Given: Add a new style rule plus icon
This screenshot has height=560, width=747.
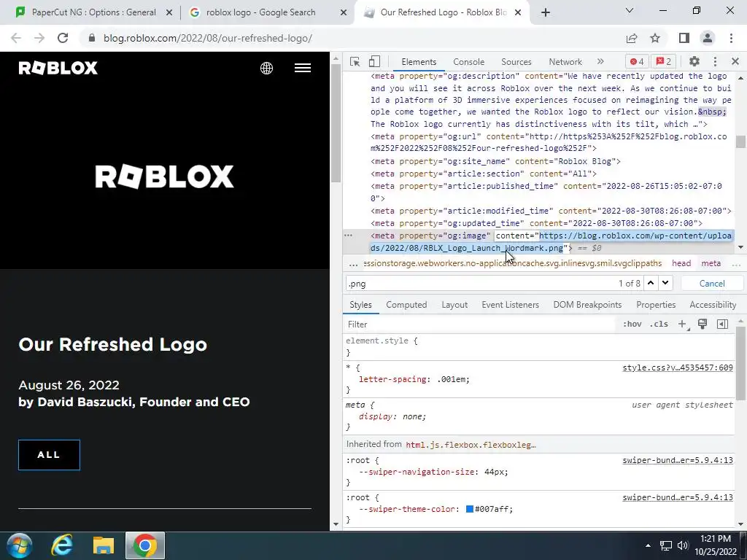Looking at the screenshot, I should [x=683, y=324].
